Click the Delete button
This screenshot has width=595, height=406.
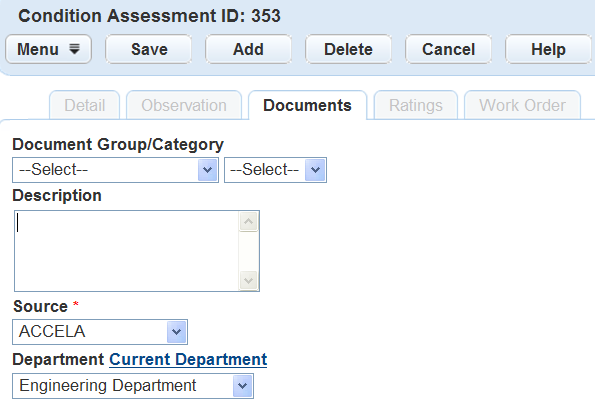click(x=348, y=49)
